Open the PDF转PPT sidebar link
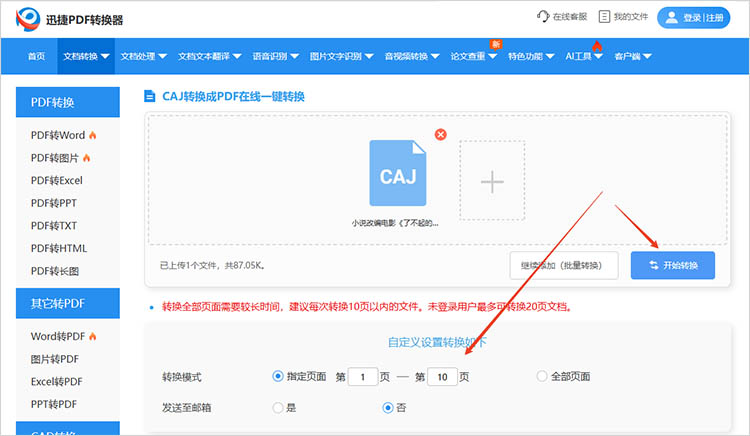Viewport: 750px width, 436px height. 54,203
